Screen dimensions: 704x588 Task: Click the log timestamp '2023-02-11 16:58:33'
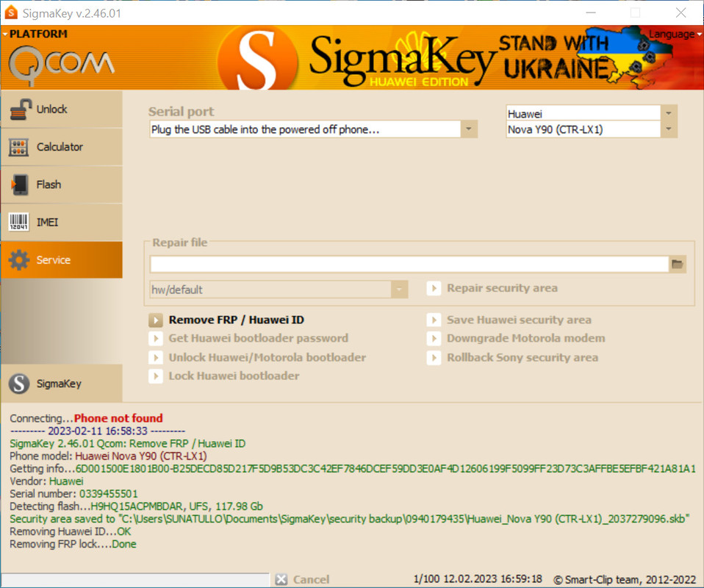click(x=98, y=431)
